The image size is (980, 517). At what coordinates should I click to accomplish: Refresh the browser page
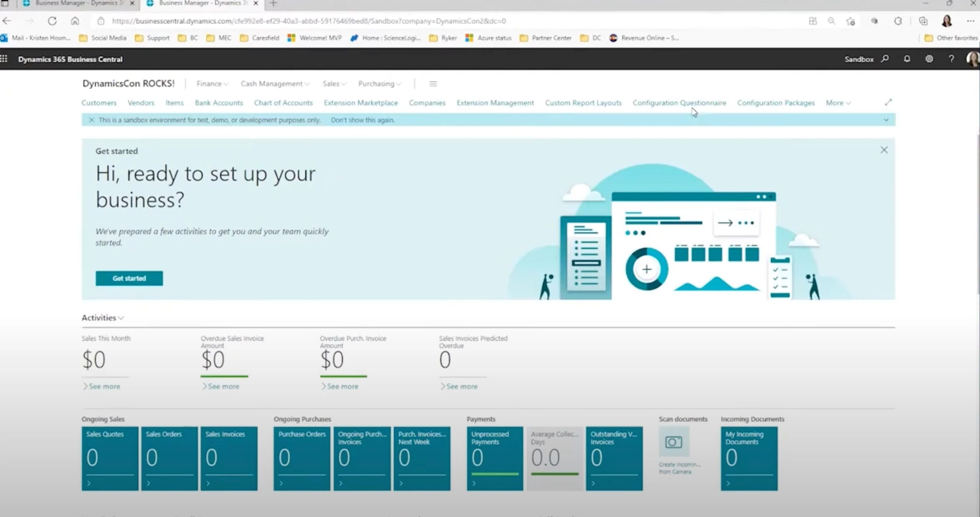point(52,21)
